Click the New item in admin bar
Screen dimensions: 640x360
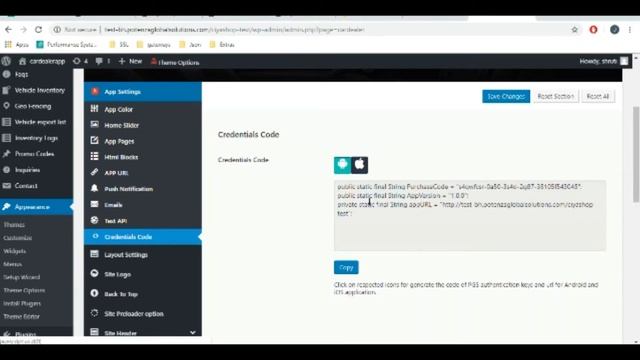click(x=130, y=61)
